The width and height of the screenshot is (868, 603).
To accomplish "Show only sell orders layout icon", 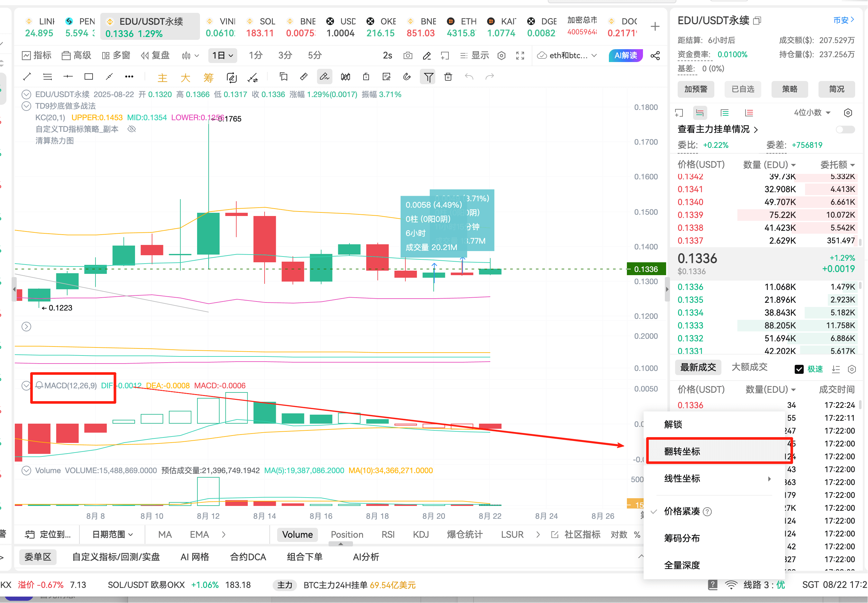I will click(x=749, y=113).
